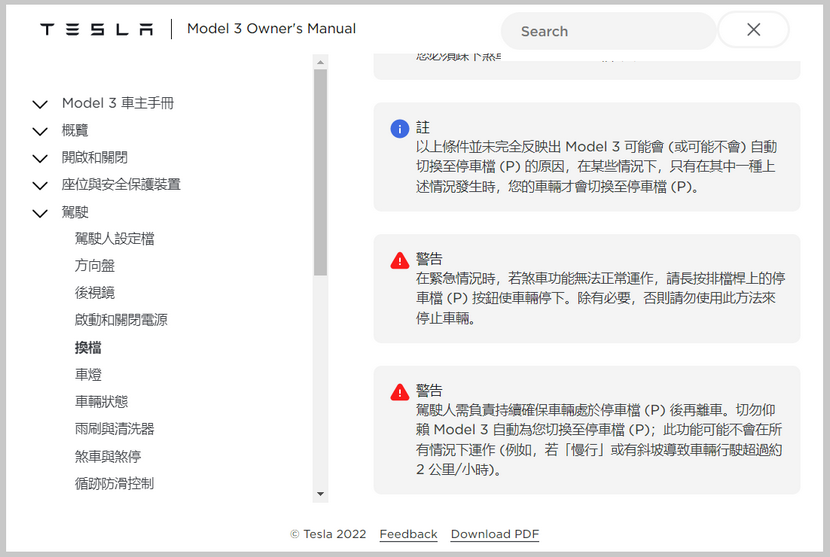Open the 車燈 page
The image size is (830, 557).
click(88, 375)
